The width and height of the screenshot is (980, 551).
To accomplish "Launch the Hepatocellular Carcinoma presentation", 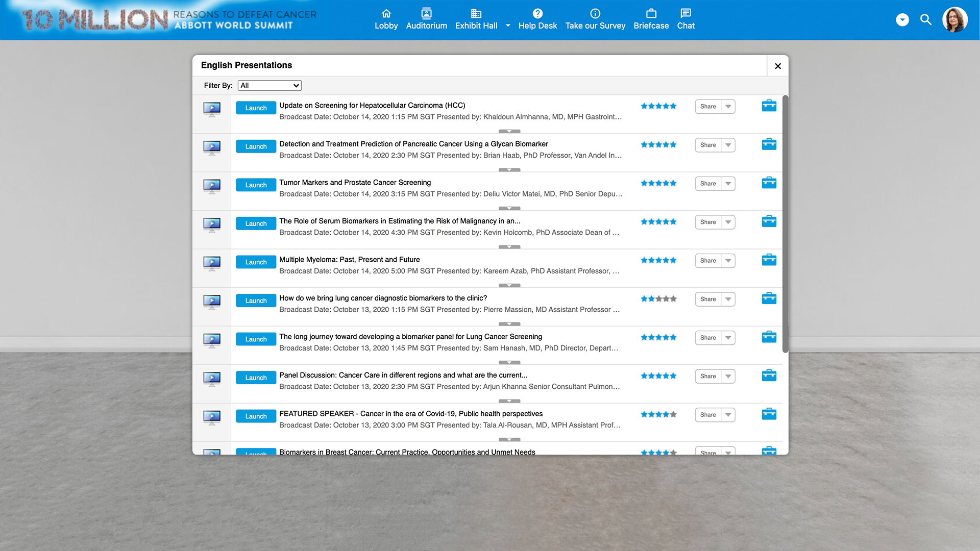I will coord(256,108).
